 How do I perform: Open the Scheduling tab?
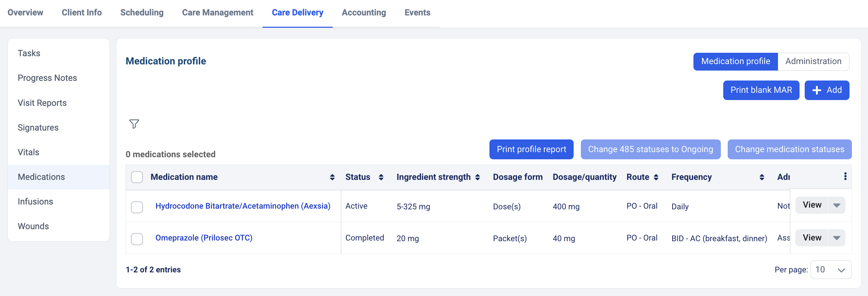[142, 13]
